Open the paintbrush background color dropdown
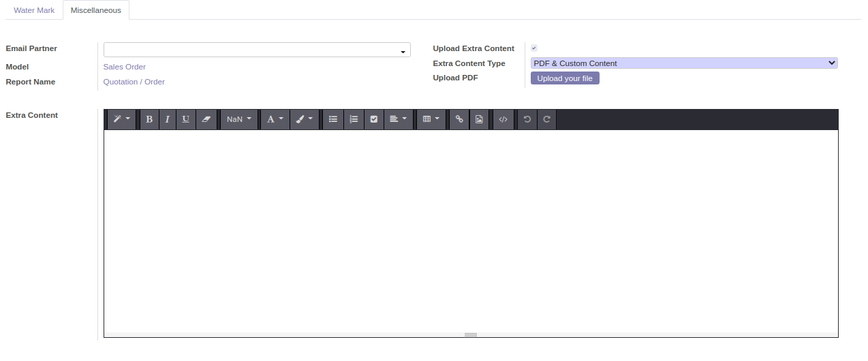This screenshot has width=868, height=361. click(305, 119)
